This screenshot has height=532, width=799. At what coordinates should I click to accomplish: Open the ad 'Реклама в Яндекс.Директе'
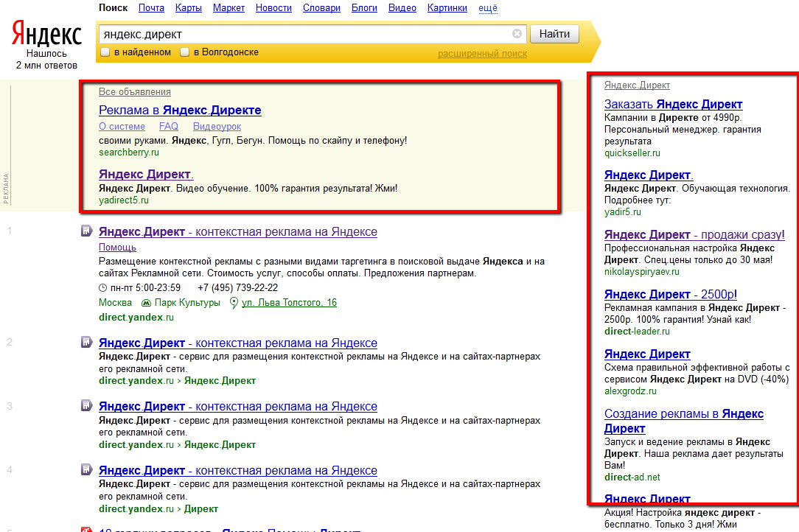180,110
